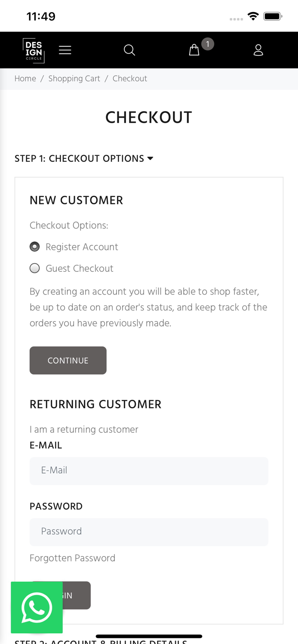Collapse Step 1 Checkout Options caret
The image size is (298, 644).
tap(150, 158)
